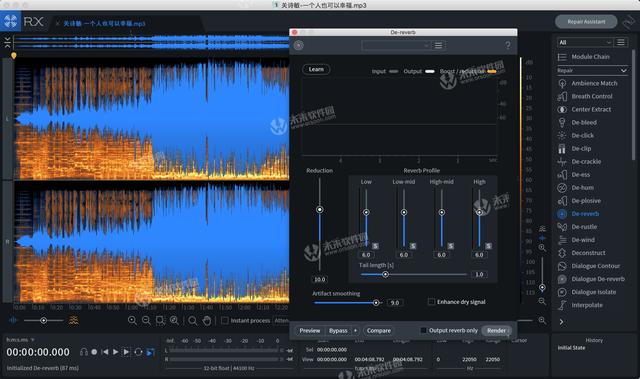Image resolution: width=640 pixels, height=379 pixels.
Task: Click the Bypass button
Action: pyautogui.click(x=338, y=330)
